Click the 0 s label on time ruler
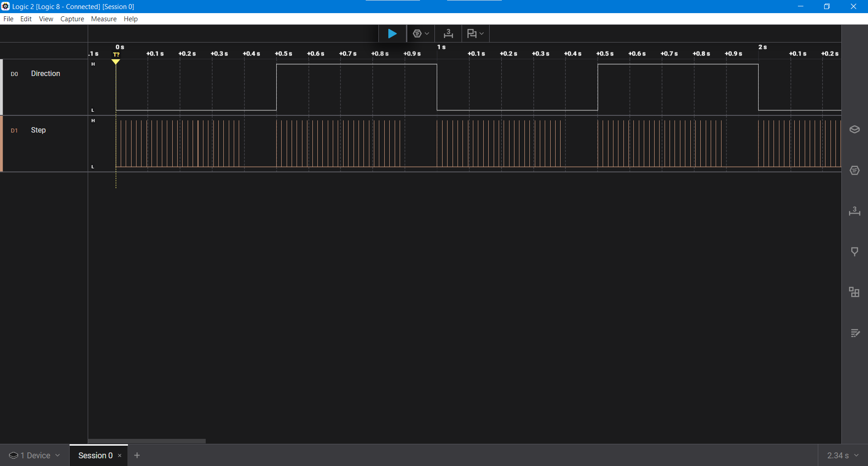Viewport: 868px width, 466px height. [120, 47]
